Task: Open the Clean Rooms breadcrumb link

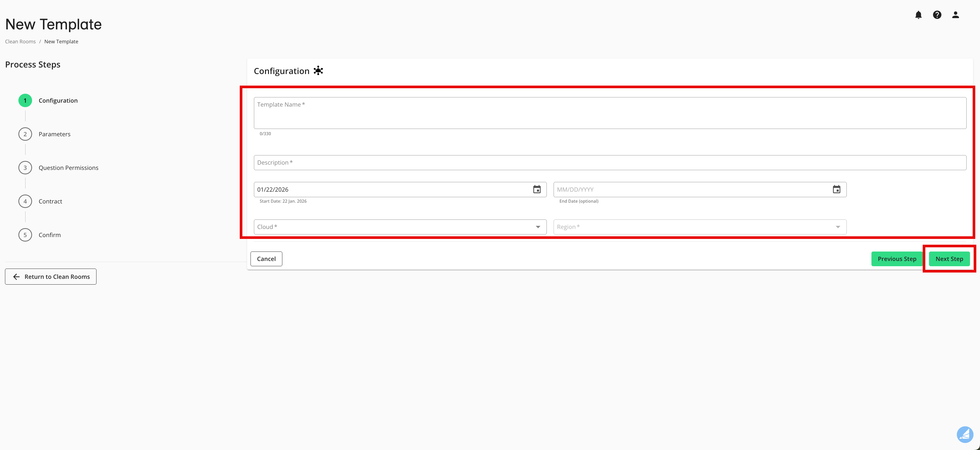Action: point(20,41)
